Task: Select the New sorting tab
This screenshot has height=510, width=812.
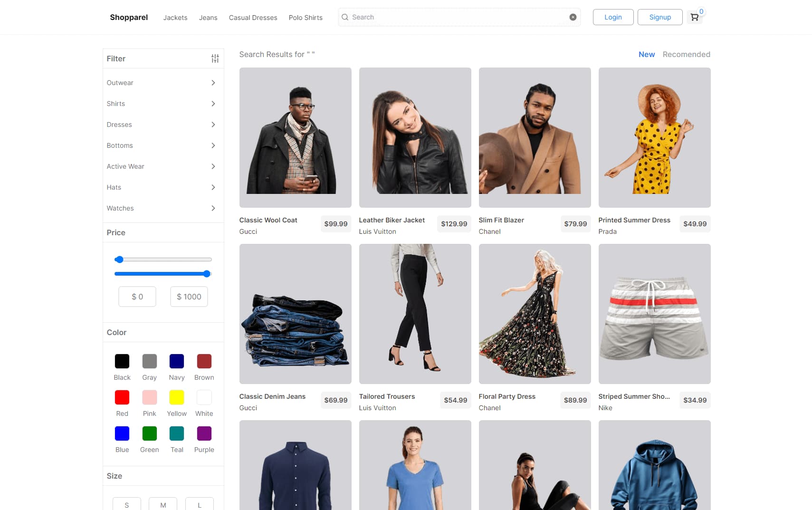Action: [x=646, y=54]
